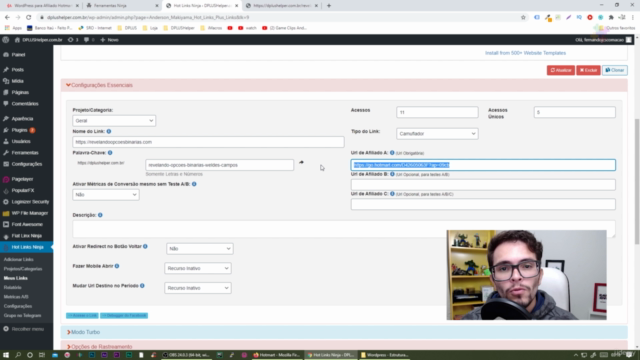Click the Pagelayer sidebar icon

click(x=6, y=179)
